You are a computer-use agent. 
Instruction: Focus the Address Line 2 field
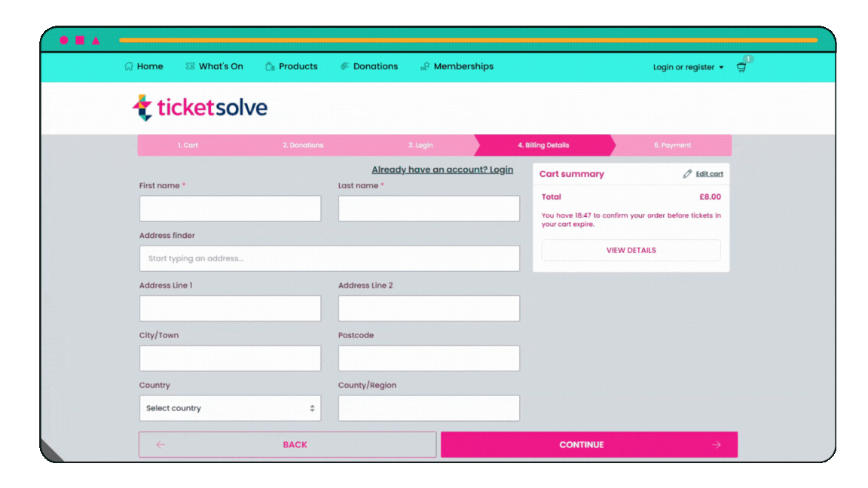(x=429, y=308)
